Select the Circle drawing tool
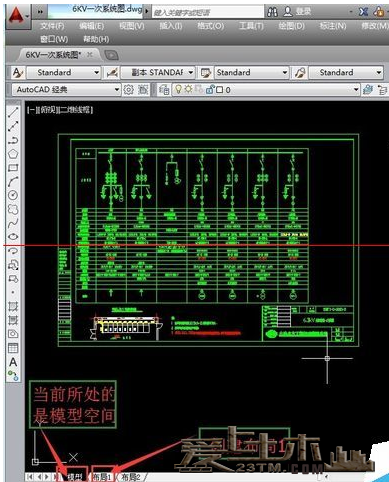The height and width of the screenshot is (482, 389). 13,195
